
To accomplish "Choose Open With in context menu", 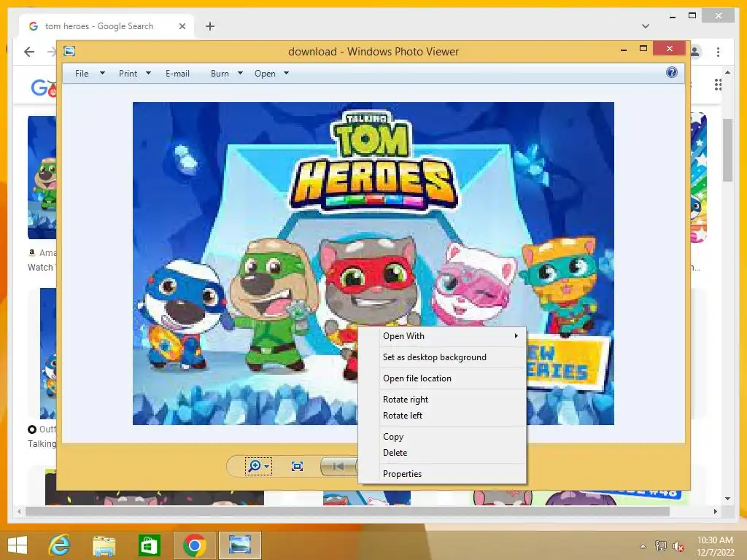I will [442, 336].
